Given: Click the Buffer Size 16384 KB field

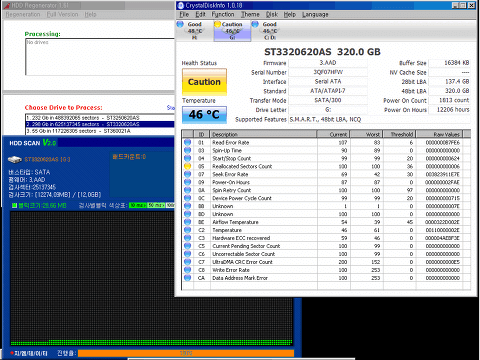Looking at the screenshot, I should [x=449, y=63].
